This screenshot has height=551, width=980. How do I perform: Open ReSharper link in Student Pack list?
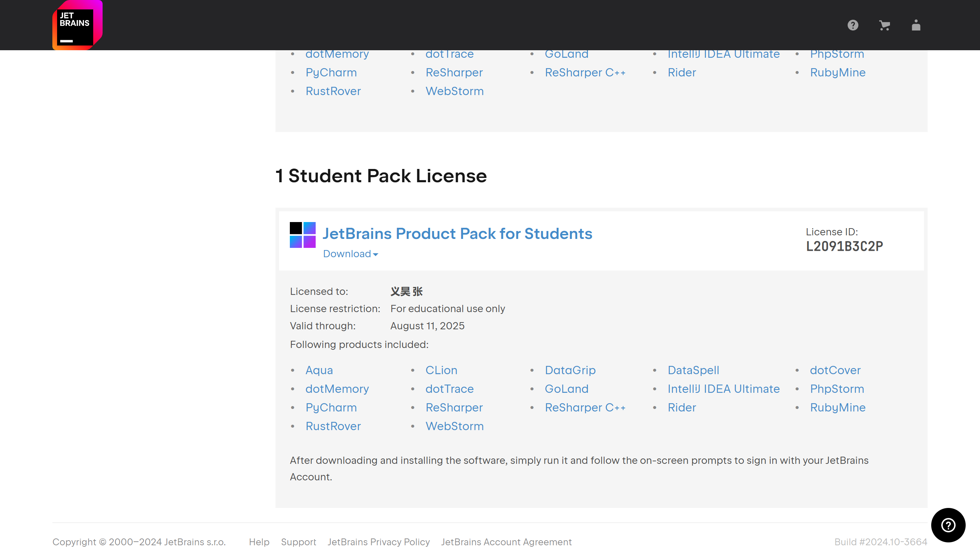[454, 407]
